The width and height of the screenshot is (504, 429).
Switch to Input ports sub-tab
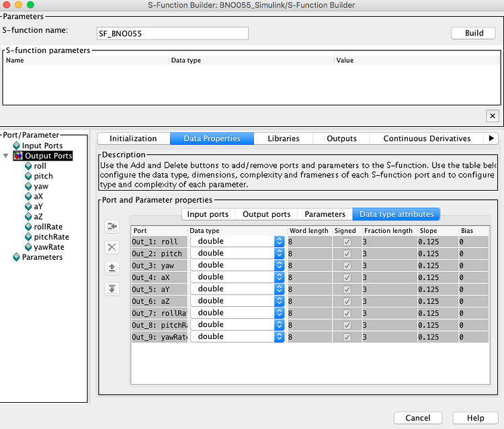(x=208, y=214)
